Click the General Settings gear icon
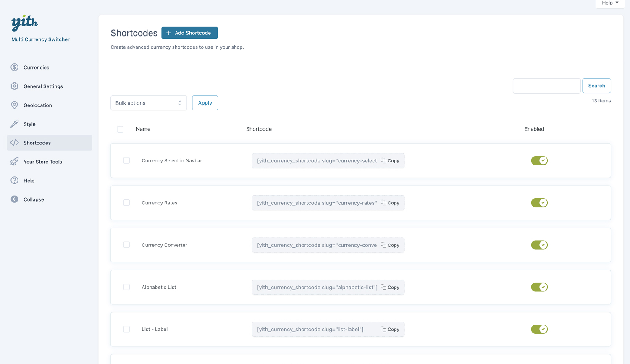 (x=15, y=86)
